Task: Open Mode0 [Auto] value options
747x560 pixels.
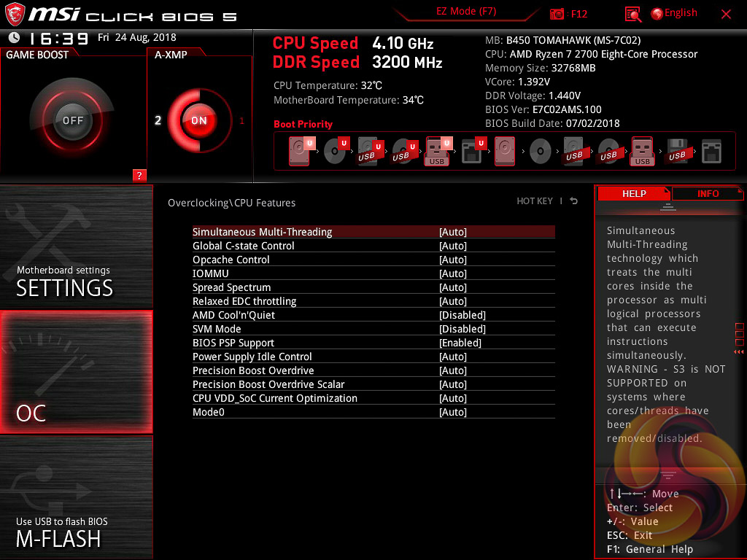Action: point(452,411)
